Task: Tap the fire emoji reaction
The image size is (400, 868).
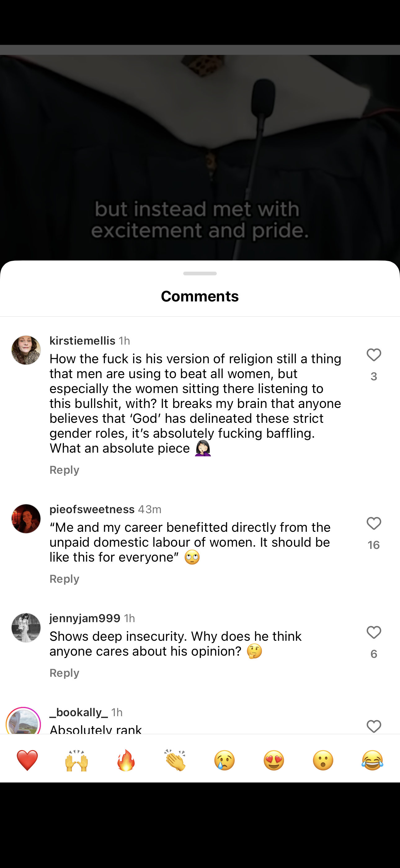Action: point(126,761)
